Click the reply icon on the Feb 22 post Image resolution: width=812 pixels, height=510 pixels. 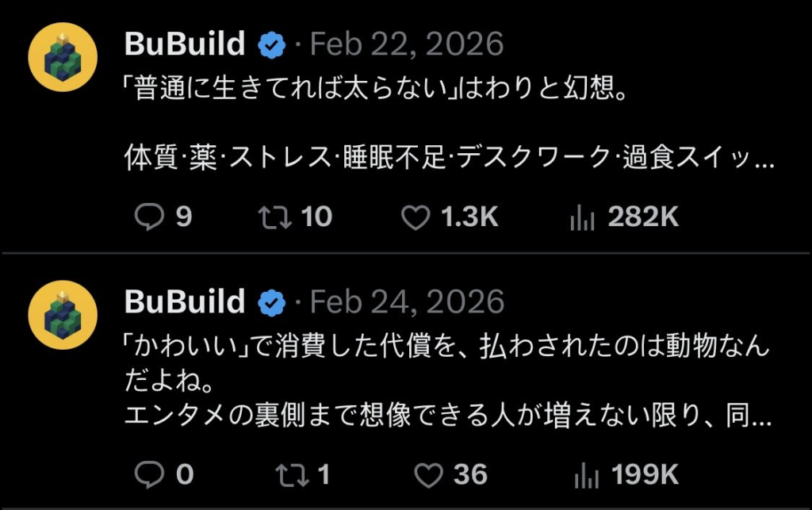(148, 217)
